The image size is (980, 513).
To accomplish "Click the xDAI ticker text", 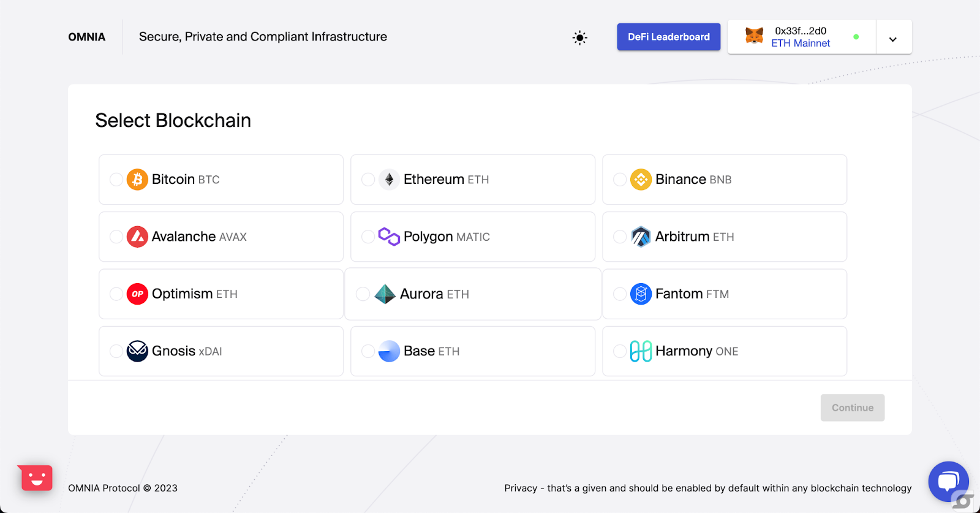I will (211, 352).
